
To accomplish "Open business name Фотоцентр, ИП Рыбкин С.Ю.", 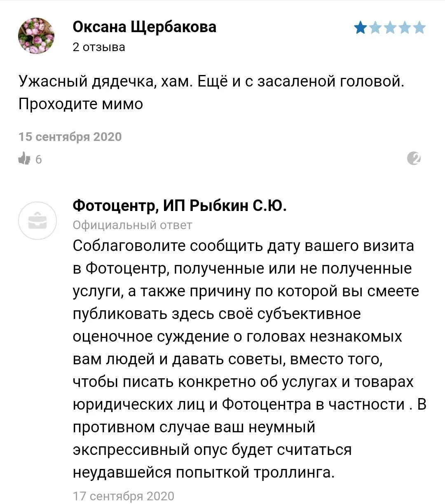I will 180,205.
